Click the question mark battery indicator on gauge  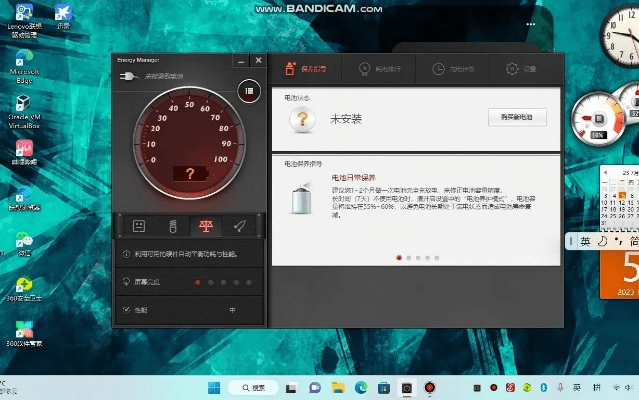(190, 173)
